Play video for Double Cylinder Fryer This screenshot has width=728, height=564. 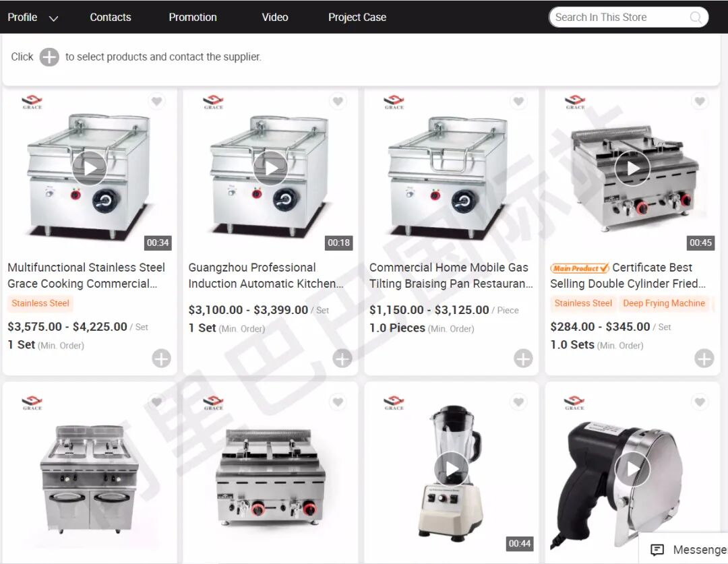coord(632,168)
